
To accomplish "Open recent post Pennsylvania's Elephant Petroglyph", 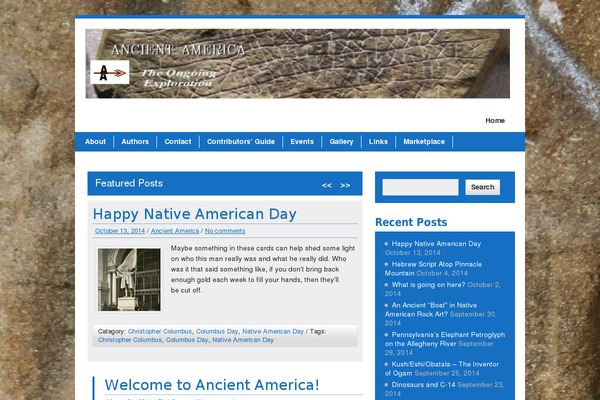I will 445,339.
